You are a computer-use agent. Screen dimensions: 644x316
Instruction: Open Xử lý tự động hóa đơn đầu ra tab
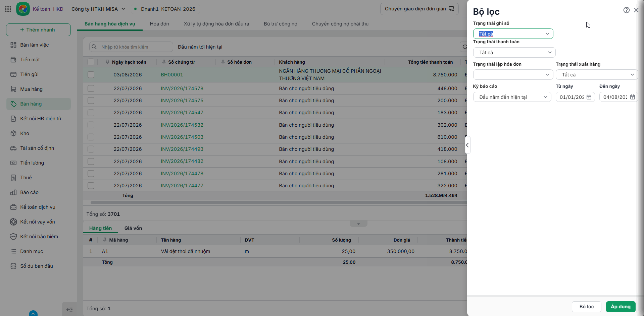216,24
